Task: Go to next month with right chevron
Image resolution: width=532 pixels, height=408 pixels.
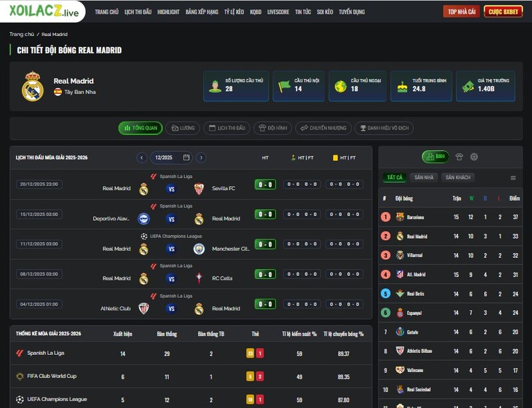Action: [201, 157]
